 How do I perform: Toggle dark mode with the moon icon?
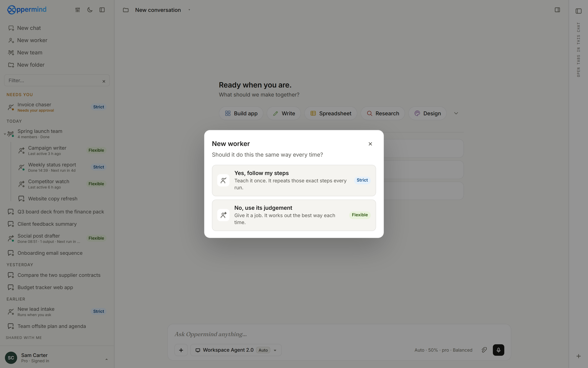(x=90, y=10)
